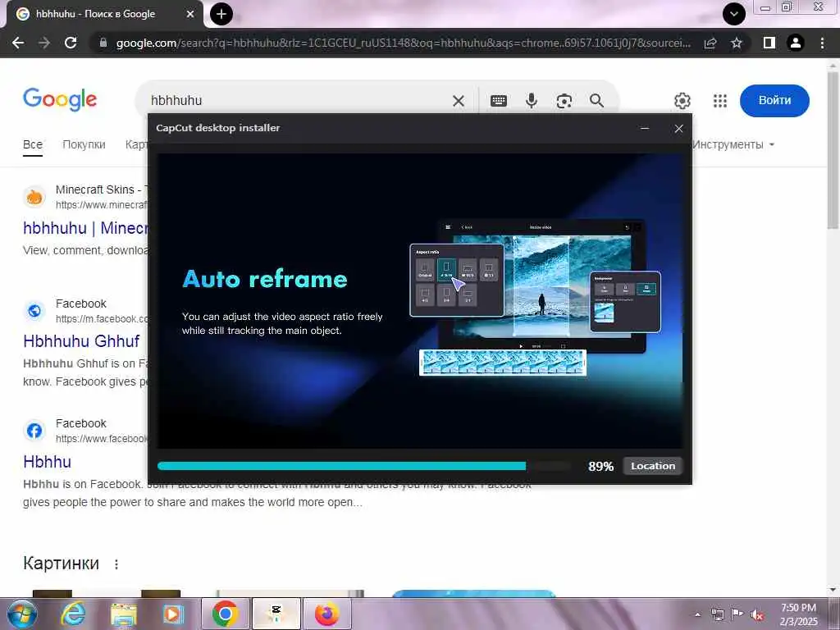Screen dimensions: 840x630
Task: Reload the Google search page
Action: [x=71, y=43]
